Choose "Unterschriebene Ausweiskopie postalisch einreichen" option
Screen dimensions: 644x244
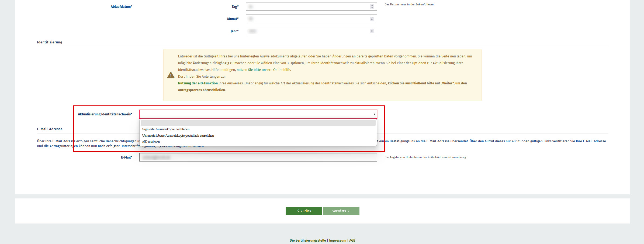click(178, 136)
